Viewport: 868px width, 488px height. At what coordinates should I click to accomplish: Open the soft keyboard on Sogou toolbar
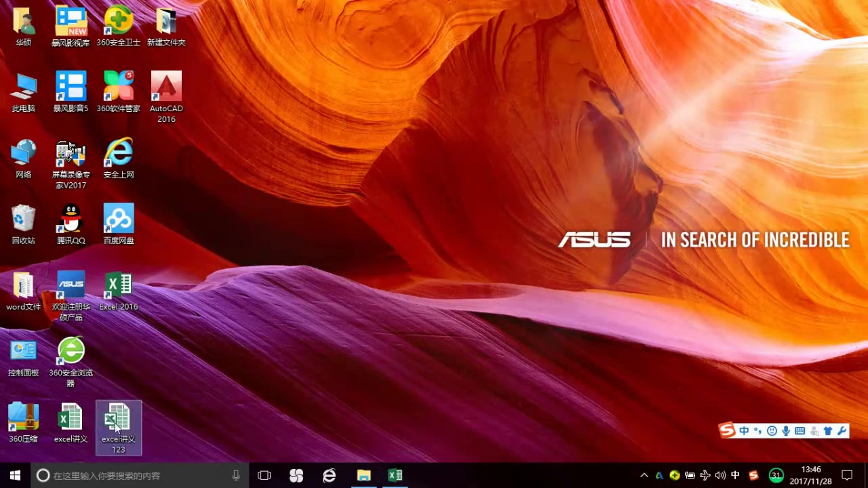pos(800,431)
